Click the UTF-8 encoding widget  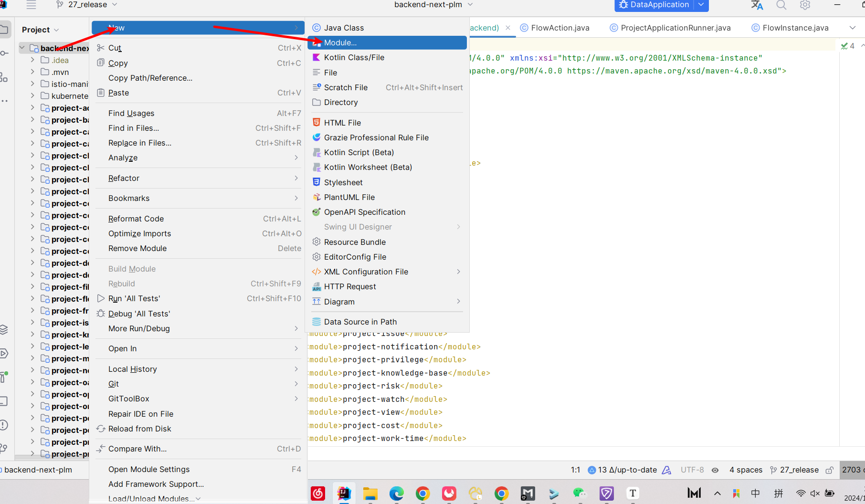692,470
